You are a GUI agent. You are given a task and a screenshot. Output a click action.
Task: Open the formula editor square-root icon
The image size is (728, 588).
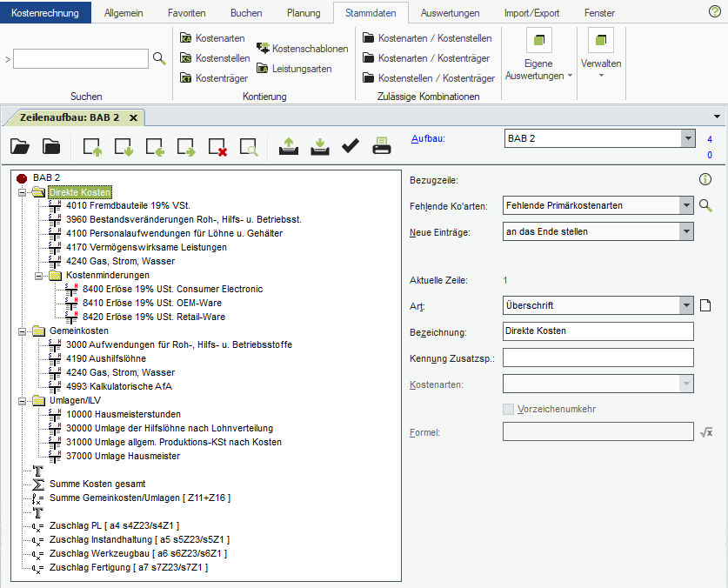pyautogui.click(x=706, y=432)
